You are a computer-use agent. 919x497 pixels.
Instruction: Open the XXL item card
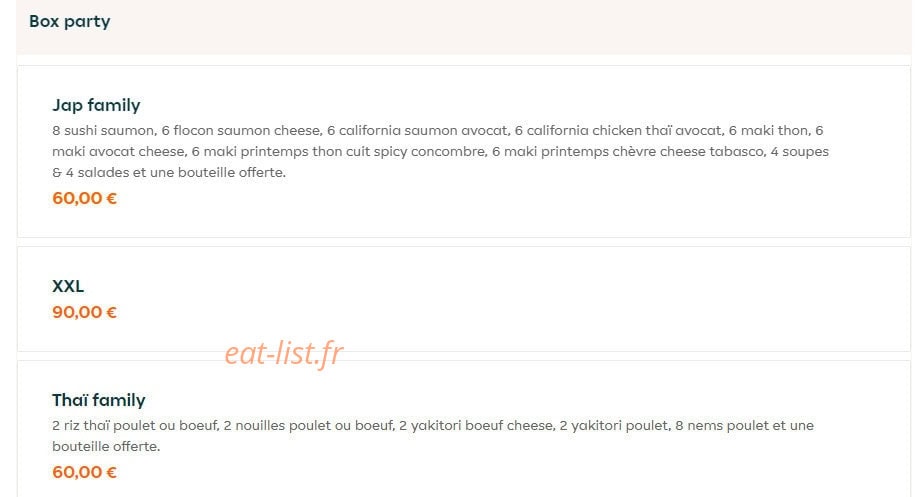click(x=464, y=299)
